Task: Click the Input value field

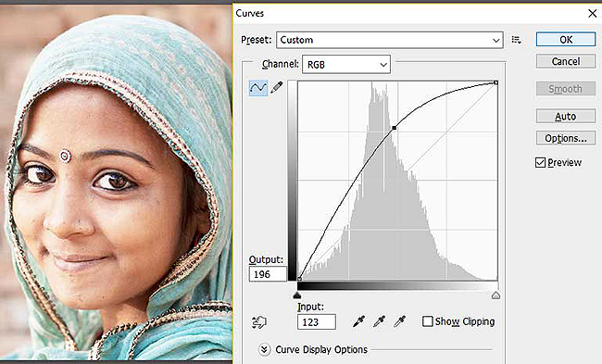Action: [317, 321]
